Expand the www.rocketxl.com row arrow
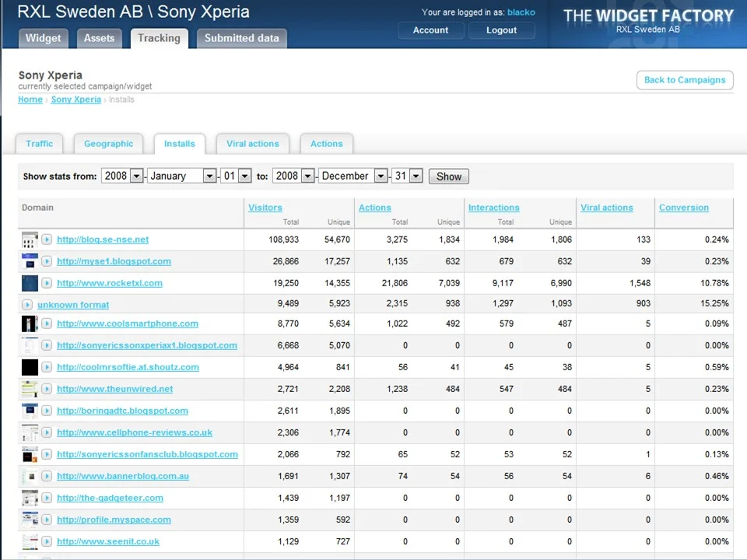The width and height of the screenshot is (747, 560). [x=46, y=283]
